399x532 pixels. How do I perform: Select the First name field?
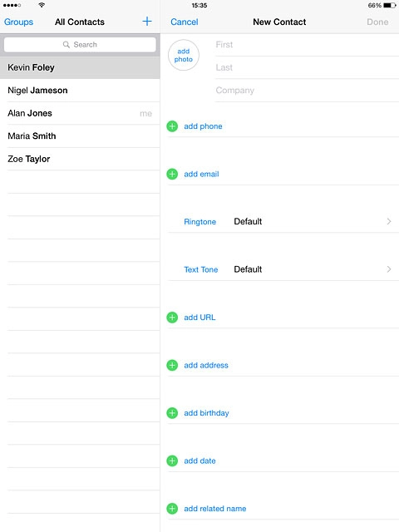(307, 44)
